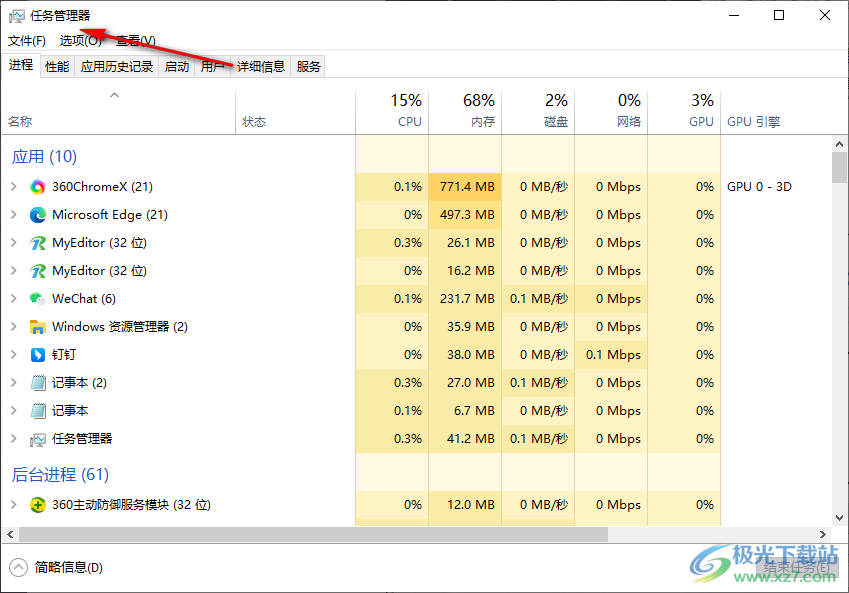The image size is (849, 593).
Task: Open the 文件(F) menu
Action: click(x=27, y=41)
